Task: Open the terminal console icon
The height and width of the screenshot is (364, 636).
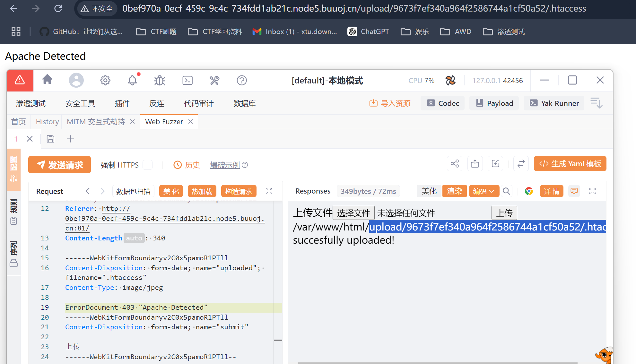Action: coord(187,80)
